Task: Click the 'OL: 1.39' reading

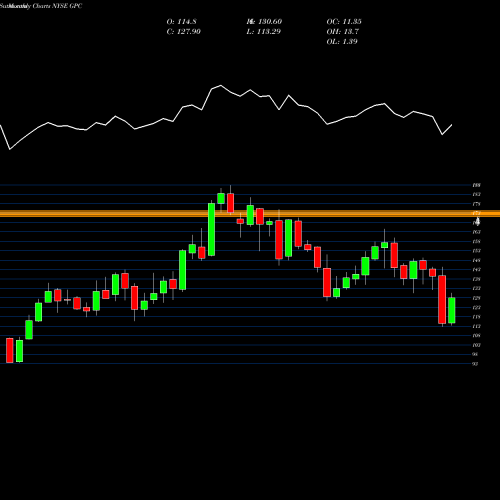Action: [x=342, y=42]
